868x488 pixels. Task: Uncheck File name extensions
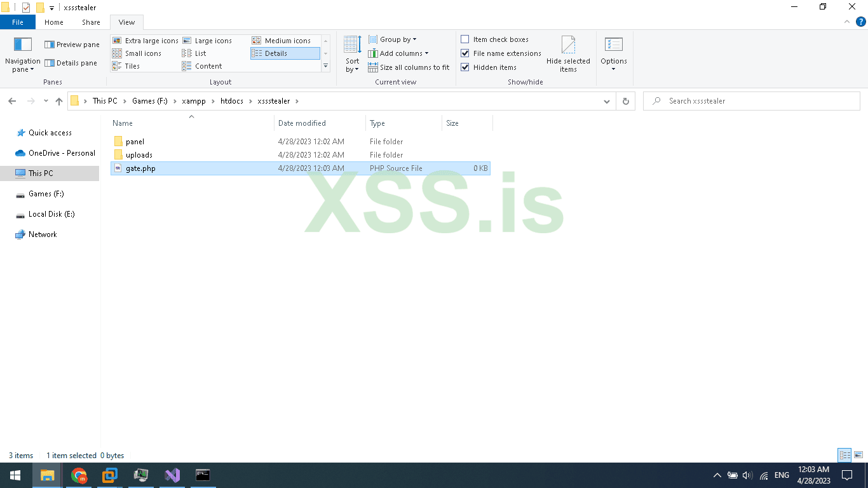pyautogui.click(x=465, y=53)
